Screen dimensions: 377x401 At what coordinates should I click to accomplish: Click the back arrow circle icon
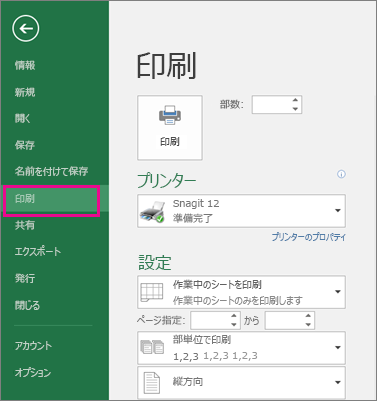(x=26, y=29)
